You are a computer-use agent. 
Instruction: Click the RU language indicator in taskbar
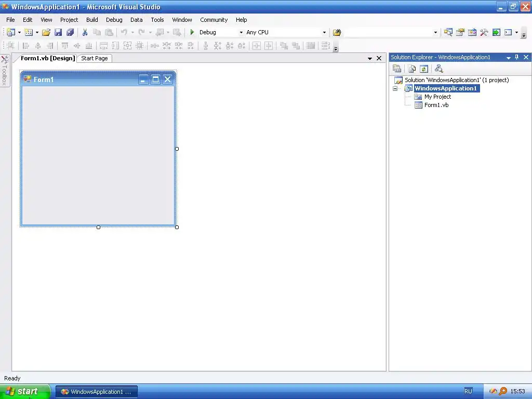point(468,391)
